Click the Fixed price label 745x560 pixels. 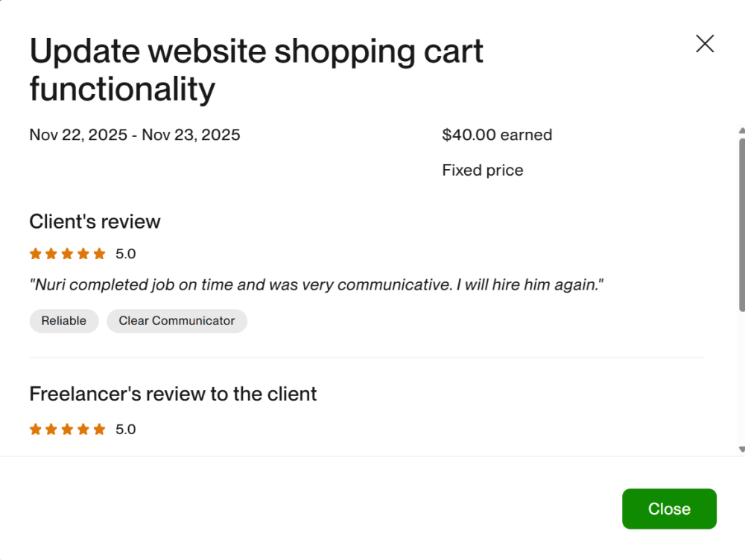point(483,171)
